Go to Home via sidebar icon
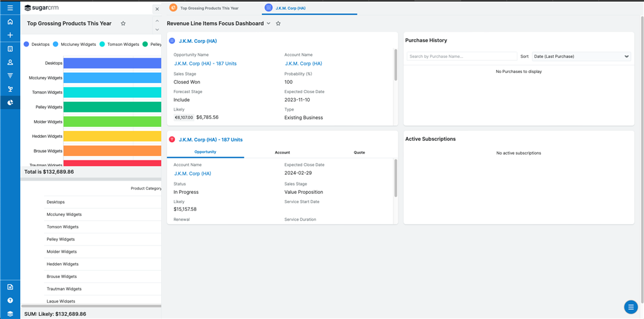The image size is (644, 319). pyautogui.click(x=10, y=21)
